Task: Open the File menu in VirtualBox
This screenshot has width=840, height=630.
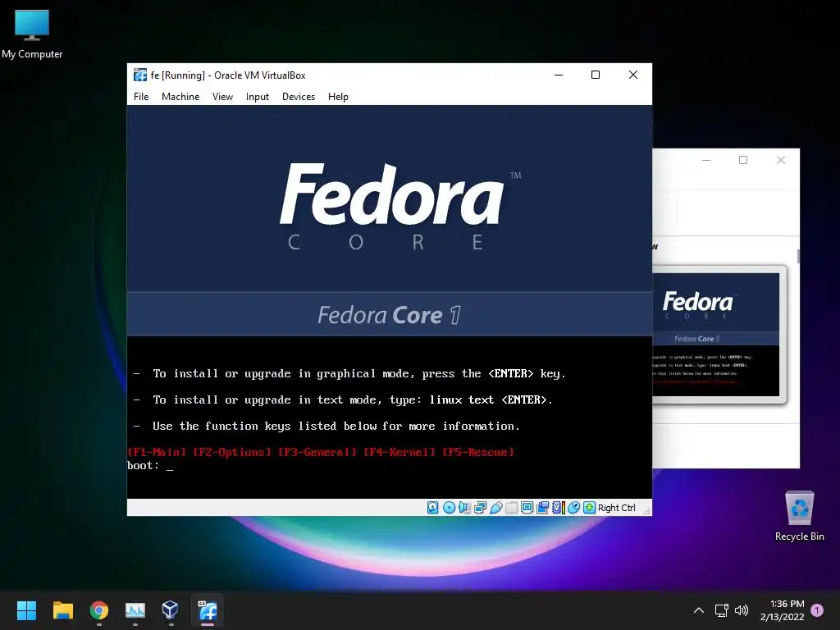Action: pyautogui.click(x=141, y=97)
